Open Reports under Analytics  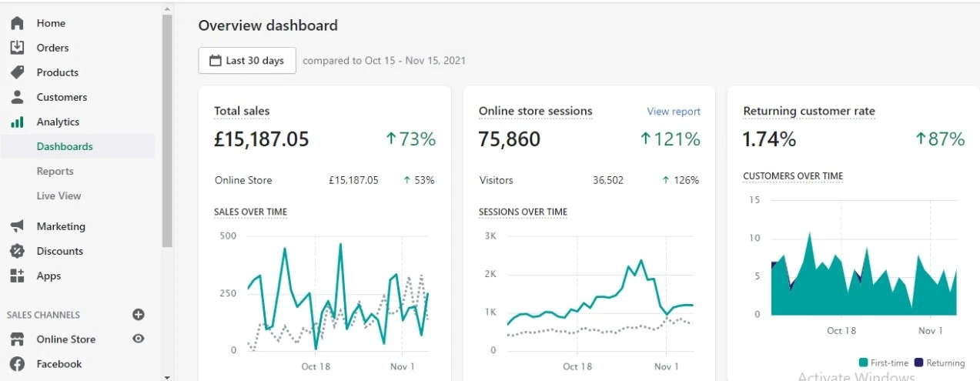[55, 171]
